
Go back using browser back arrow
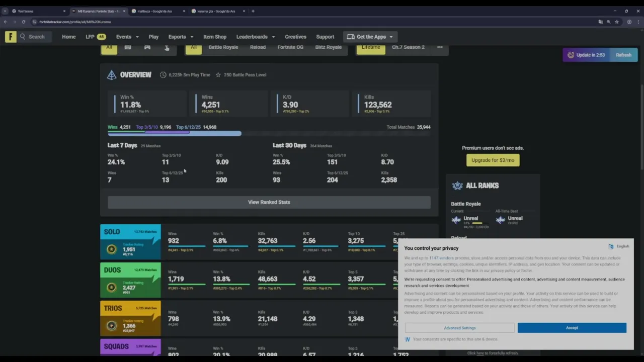click(x=6, y=22)
